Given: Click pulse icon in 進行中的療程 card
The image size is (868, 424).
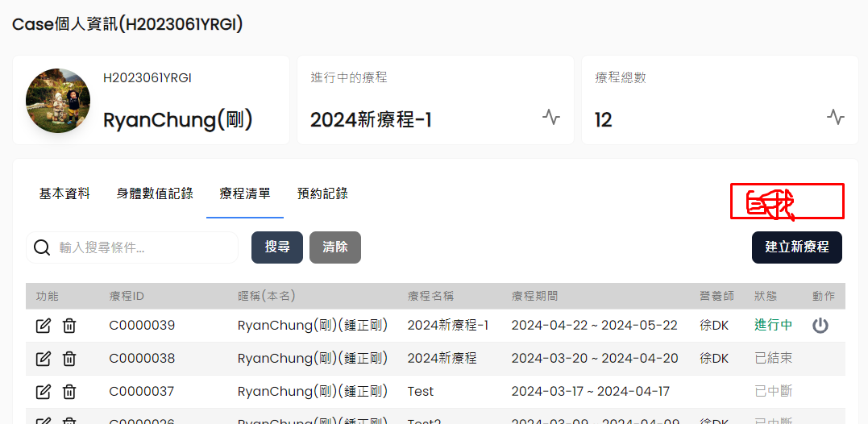Looking at the screenshot, I should tap(551, 117).
